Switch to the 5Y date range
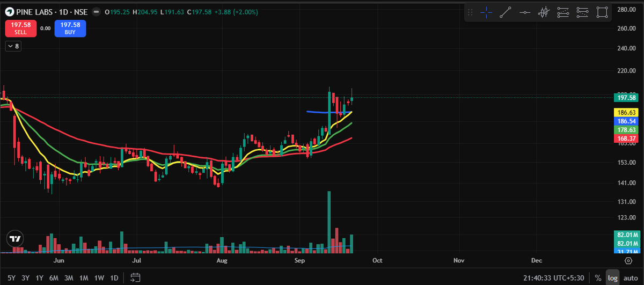This screenshot has width=644, height=285. coord(11,278)
